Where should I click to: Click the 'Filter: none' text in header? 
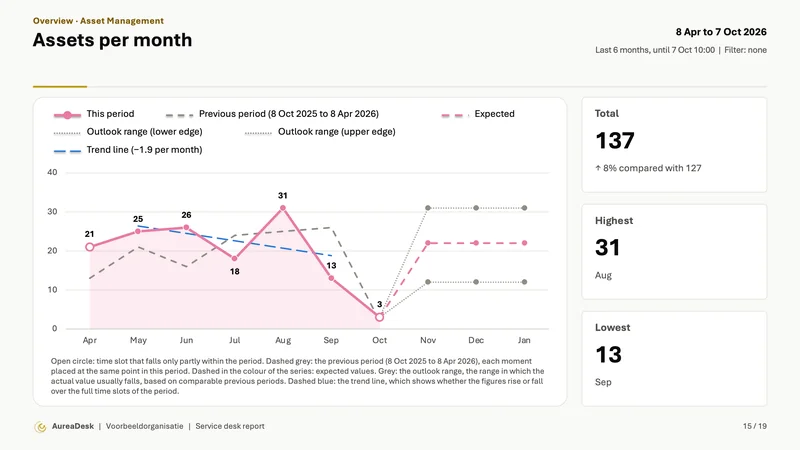coord(745,50)
